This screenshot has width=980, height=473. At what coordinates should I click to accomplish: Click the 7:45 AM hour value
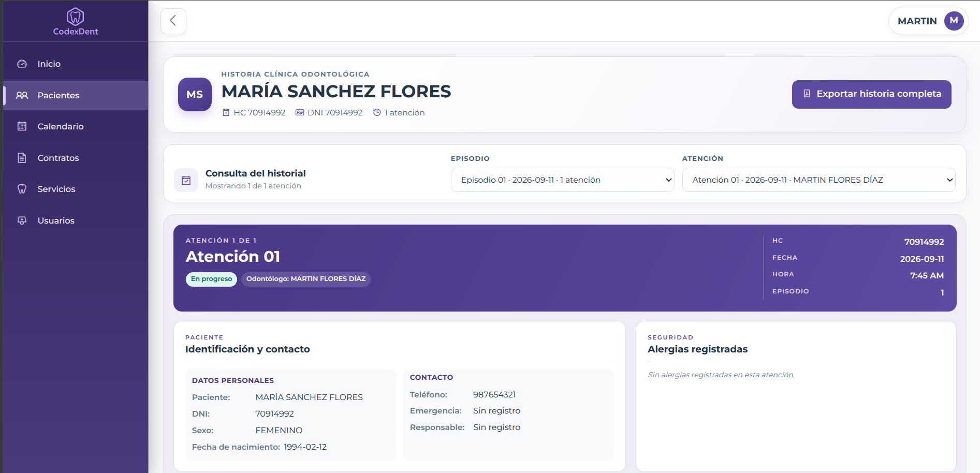[x=927, y=275]
